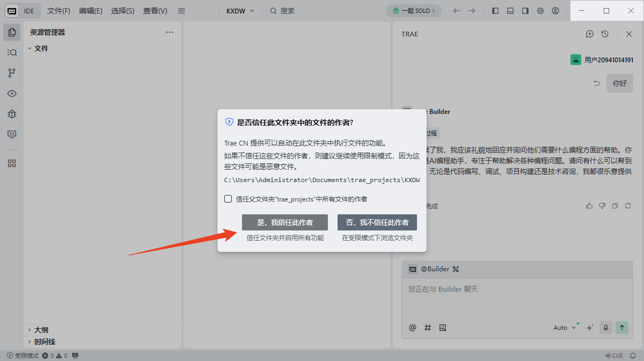
Task: Click 是，我信任此作者 in the trust dialog
Action: click(285, 222)
